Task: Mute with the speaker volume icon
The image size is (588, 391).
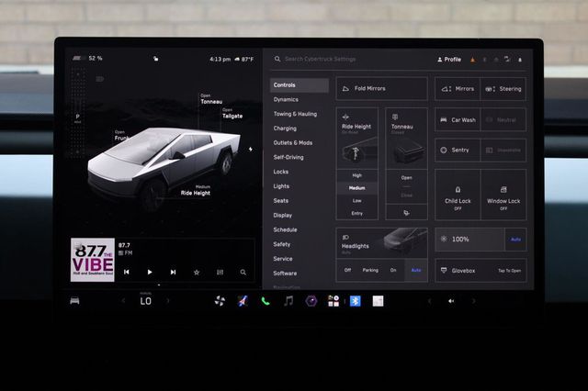Action: [451, 301]
